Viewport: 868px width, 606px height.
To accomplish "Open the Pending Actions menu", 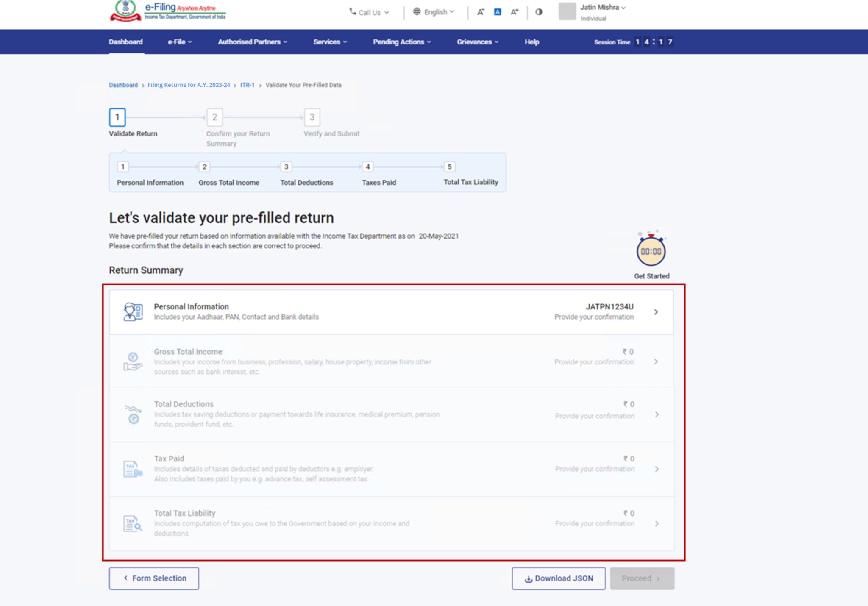I will click(401, 42).
